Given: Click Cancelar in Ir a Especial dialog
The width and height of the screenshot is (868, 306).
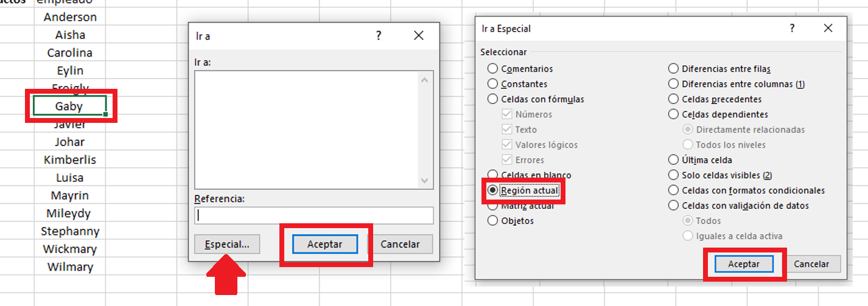Looking at the screenshot, I should point(811,264).
